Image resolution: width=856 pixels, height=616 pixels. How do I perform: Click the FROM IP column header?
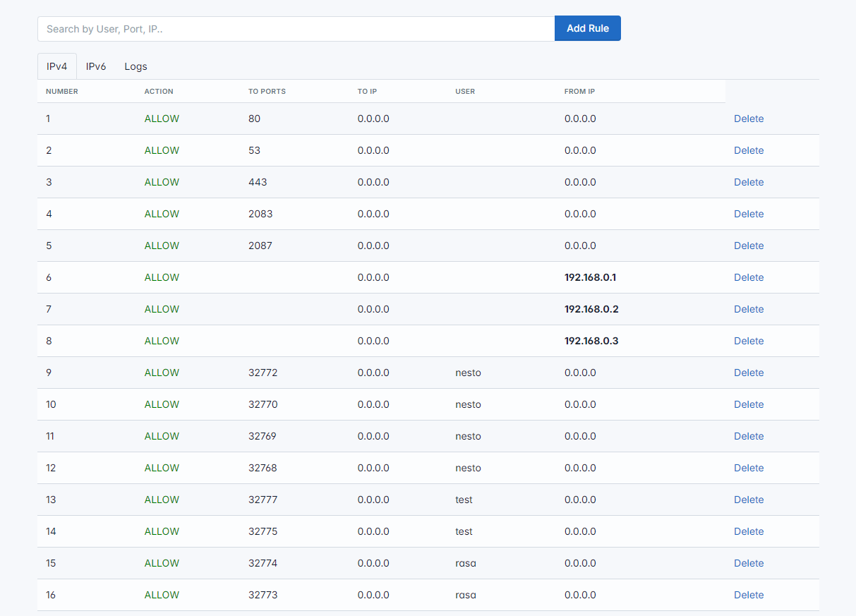[x=579, y=92]
